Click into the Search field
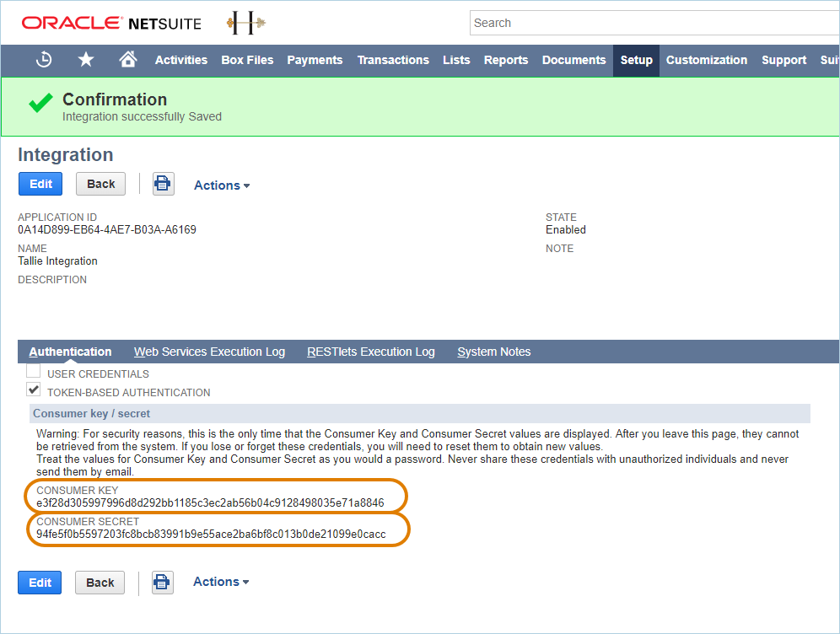Viewport: 840px width, 634px height. 654,23
